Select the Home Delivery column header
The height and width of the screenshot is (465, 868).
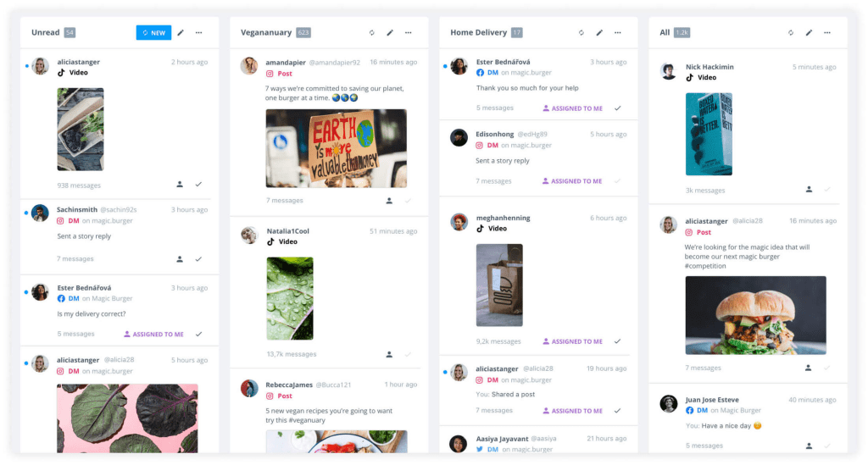(x=478, y=33)
